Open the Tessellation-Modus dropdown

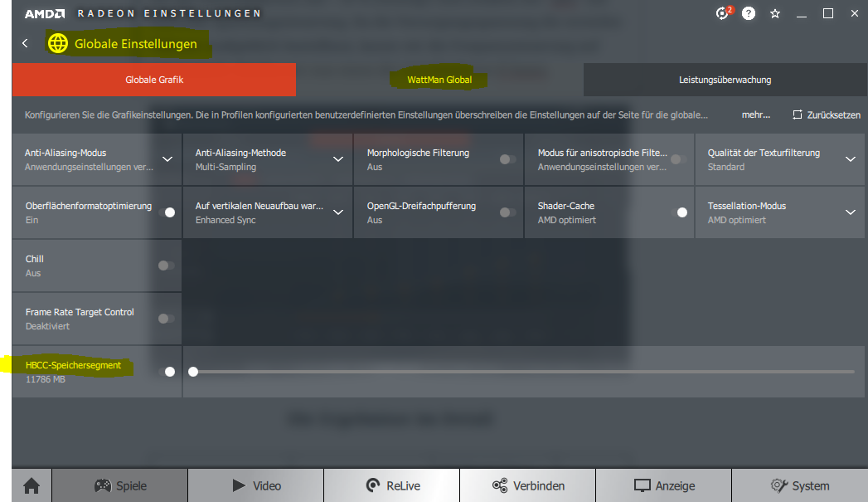click(x=850, y=212)
